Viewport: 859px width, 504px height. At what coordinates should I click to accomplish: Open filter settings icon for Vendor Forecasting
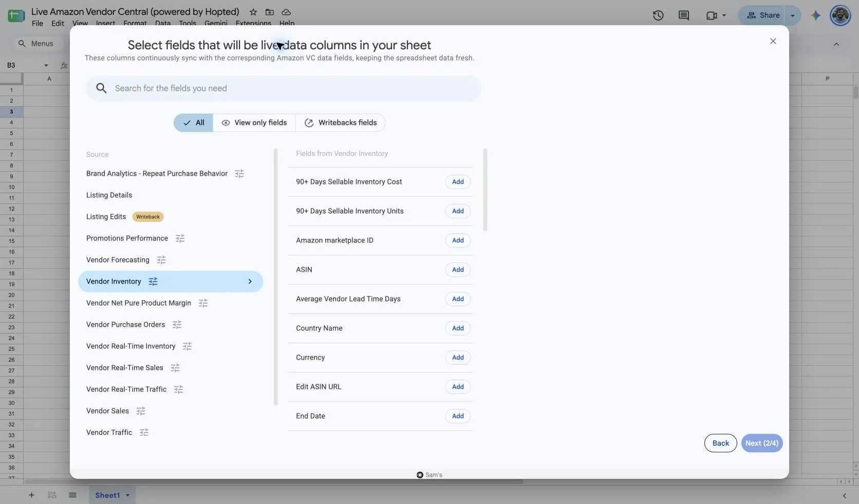pos(161,260)
